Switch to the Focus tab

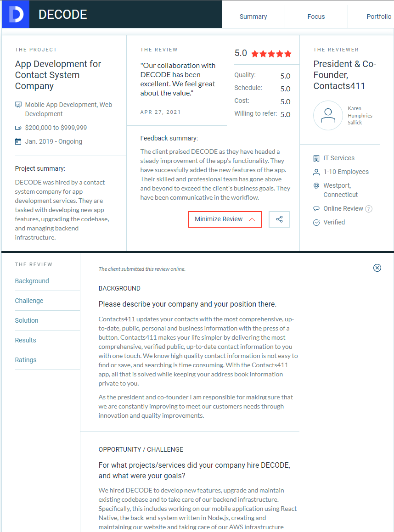point(316,17)
